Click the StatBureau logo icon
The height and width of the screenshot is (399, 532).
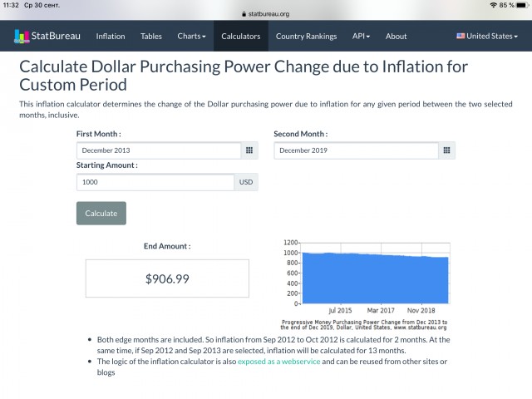[22, 36]
